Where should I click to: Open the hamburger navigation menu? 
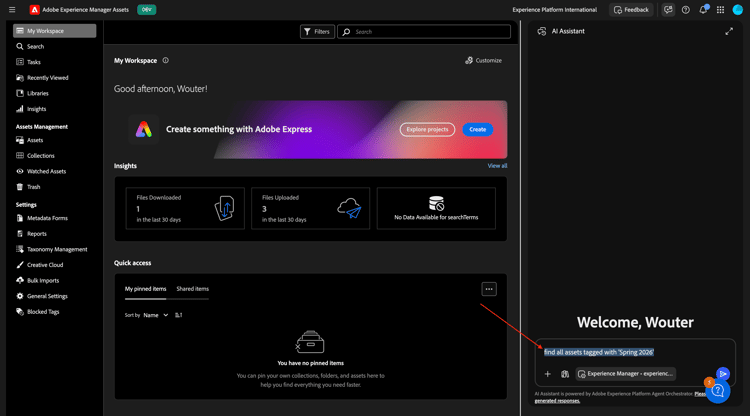(12, 10)
